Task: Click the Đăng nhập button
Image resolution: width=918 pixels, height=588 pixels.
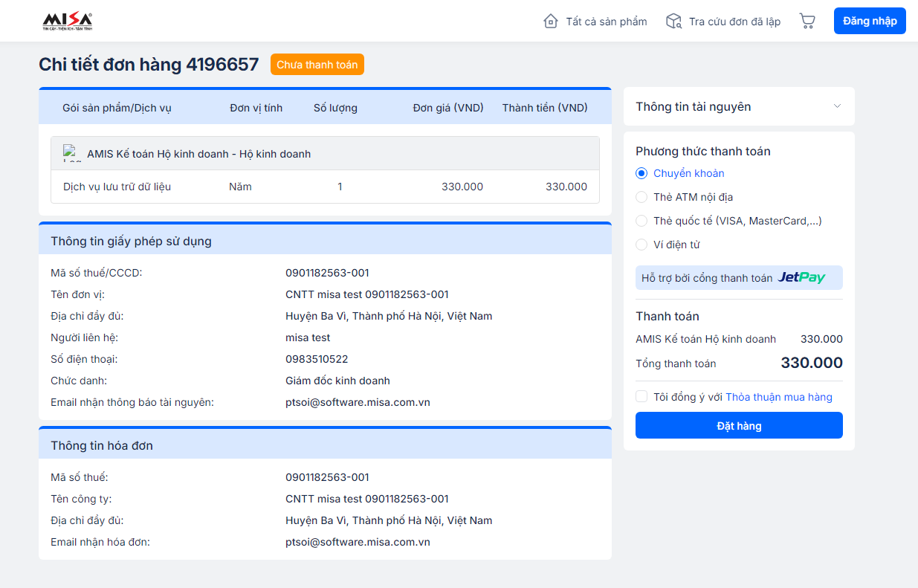Action: point(870,21)
